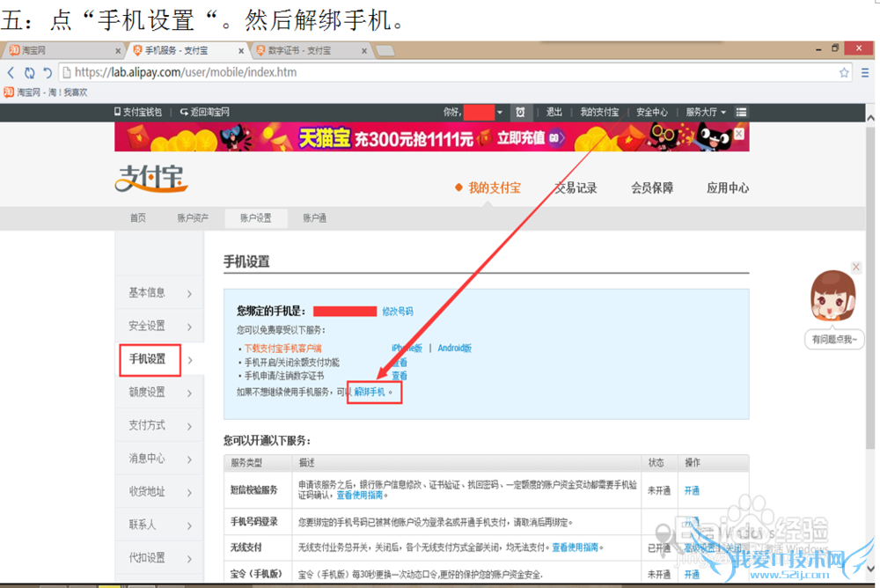This screenshot has height=588, width=880.
Task: Expand chevron next to 额度设置
Action: (x=190, y=393)
